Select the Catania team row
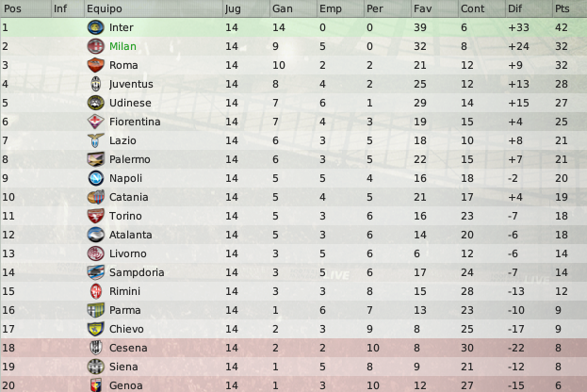 [294, 197]
